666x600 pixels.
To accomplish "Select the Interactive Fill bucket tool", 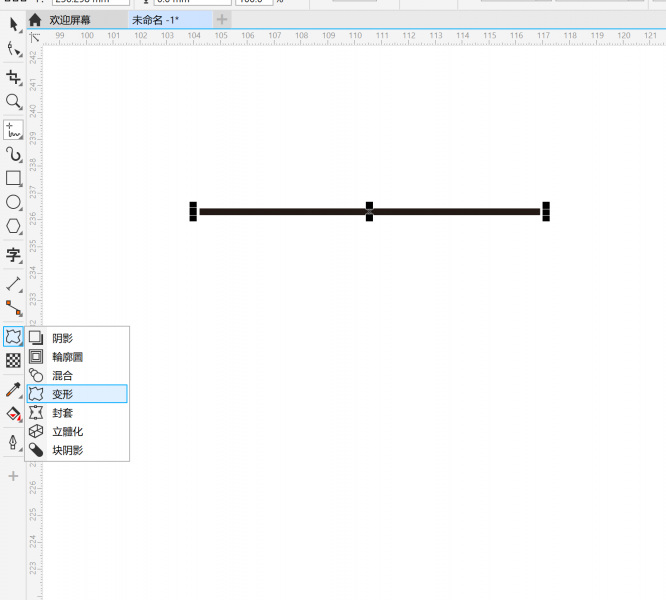I will [14, 414].
